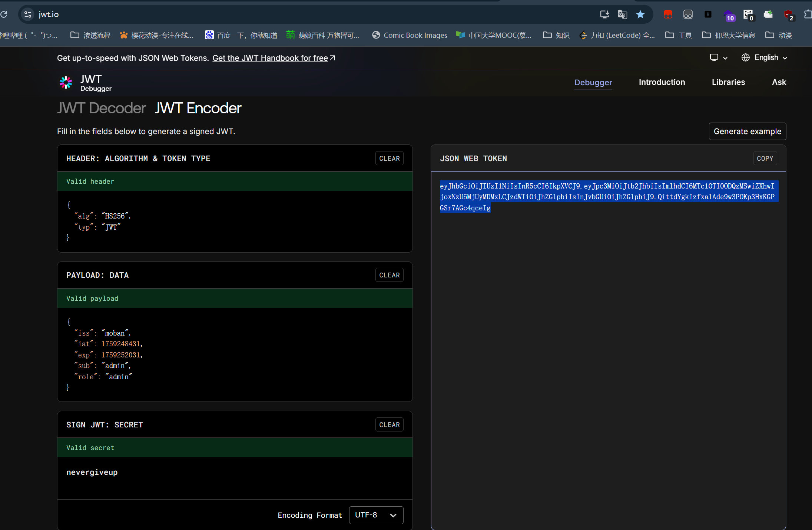
Task: Open site information icon beside jwt.io
Action: [x=27, y=14]
